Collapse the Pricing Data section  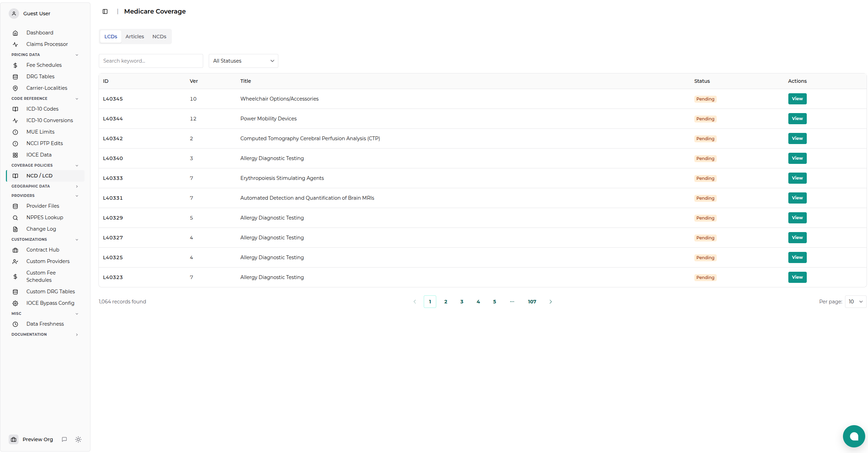pyautogui.click(x=77, y=55)
